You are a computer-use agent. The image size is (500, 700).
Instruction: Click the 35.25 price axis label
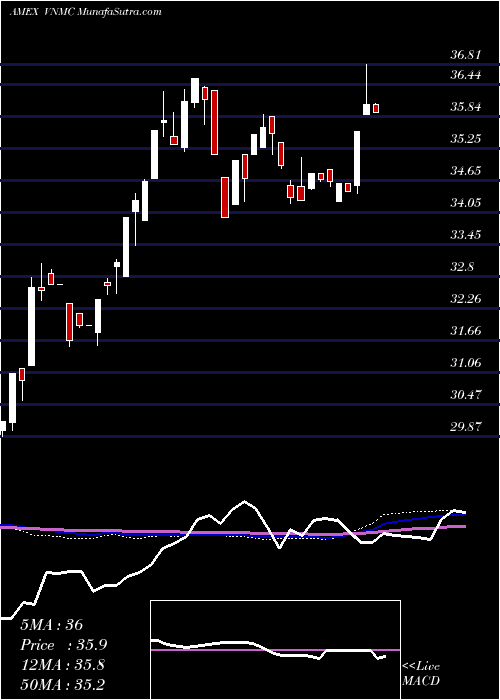(466, 138)
